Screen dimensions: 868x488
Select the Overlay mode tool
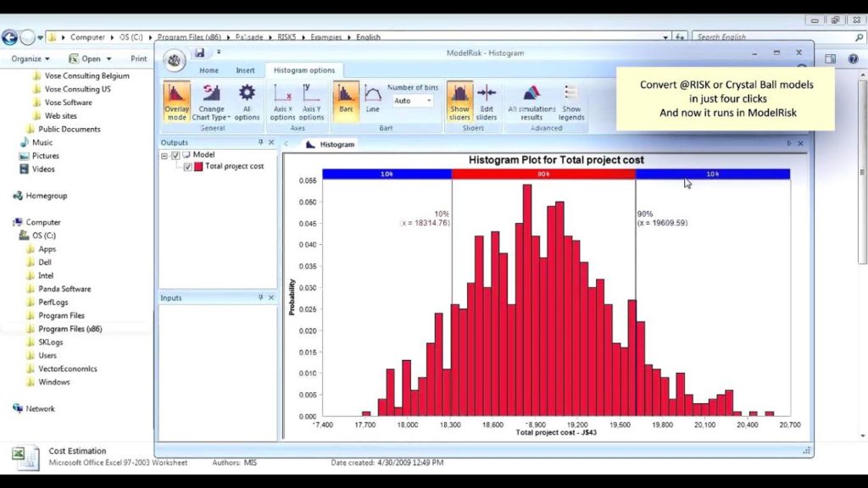click(x=176, y=100)
